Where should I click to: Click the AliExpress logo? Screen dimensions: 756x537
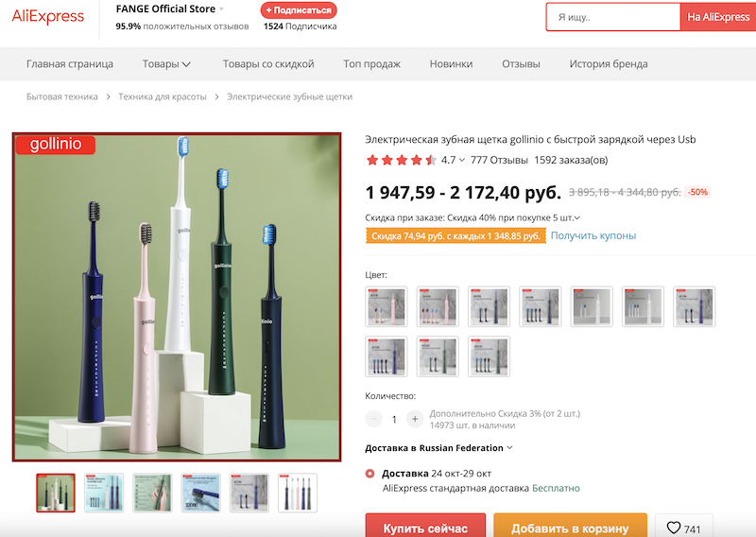pyautogui.click(x=48, y=16)
